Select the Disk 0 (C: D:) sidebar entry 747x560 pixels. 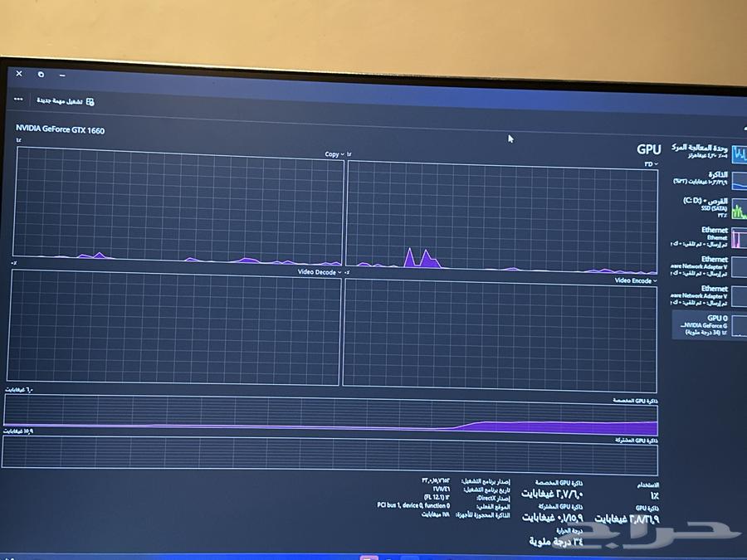(x=709, y=207)
